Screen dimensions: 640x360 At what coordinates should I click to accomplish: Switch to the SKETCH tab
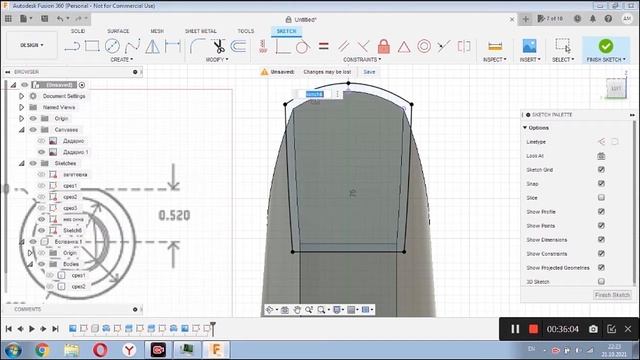pos(286,31)
